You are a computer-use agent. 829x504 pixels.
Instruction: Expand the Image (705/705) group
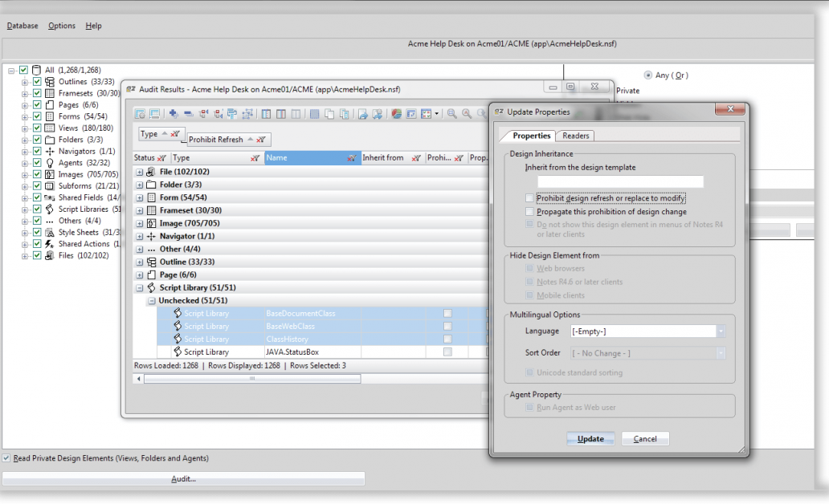tap(140, 224)
